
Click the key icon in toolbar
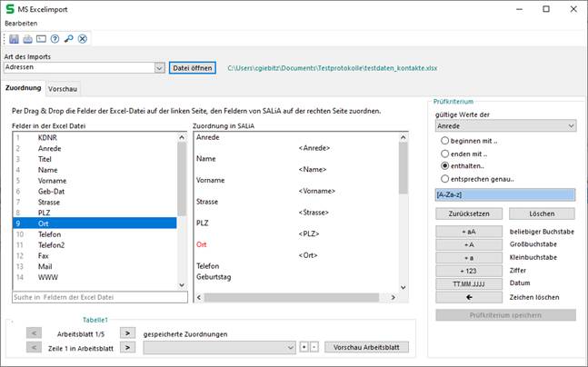tap(68, 38)
